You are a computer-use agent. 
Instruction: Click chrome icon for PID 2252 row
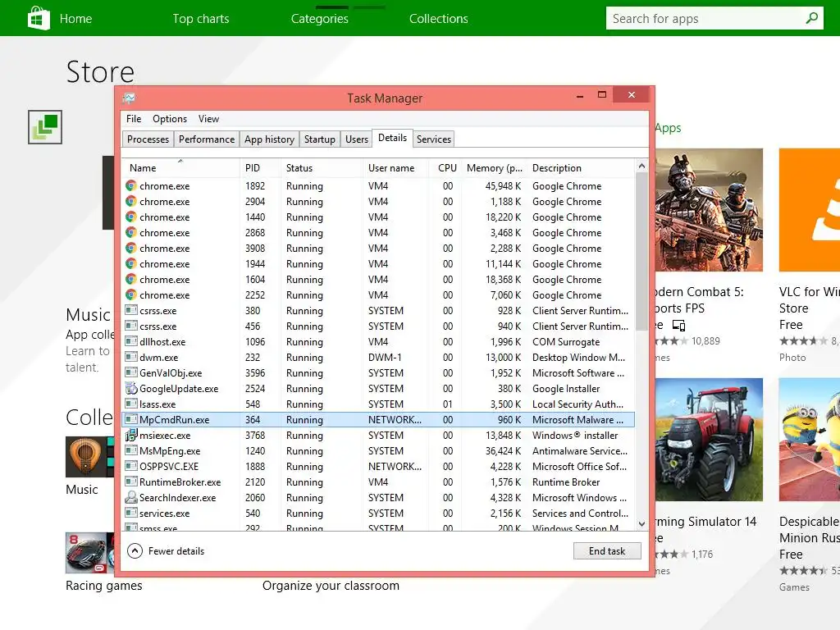coord(130,294)
